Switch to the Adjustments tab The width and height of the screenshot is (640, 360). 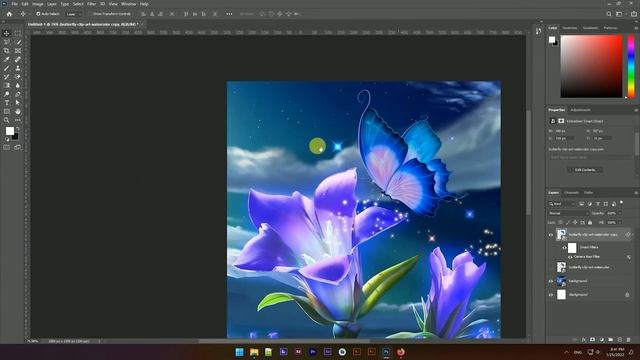(580, 110)
